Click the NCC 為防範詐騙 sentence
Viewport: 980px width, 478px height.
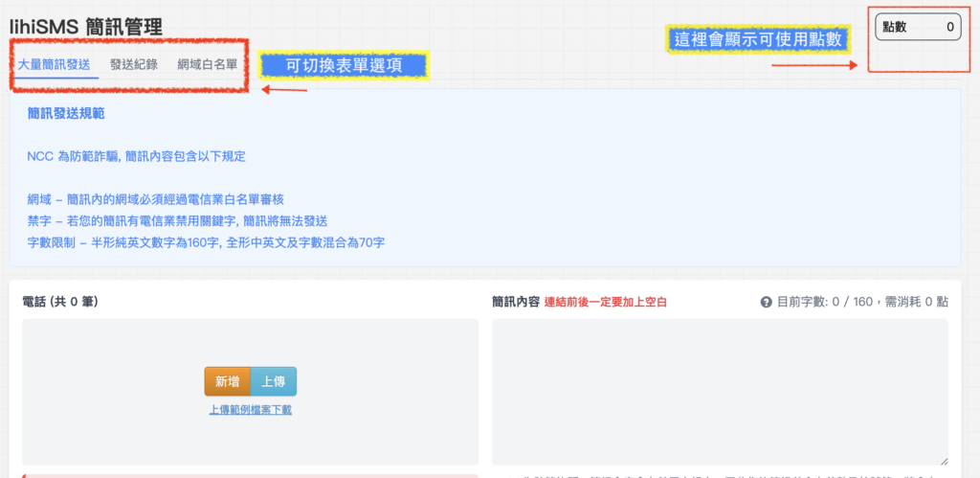[x=136, y=156]
